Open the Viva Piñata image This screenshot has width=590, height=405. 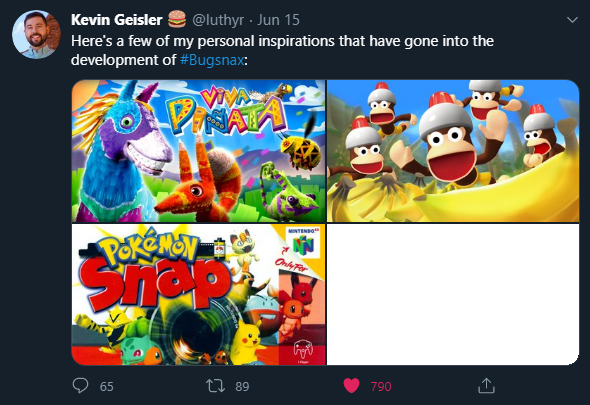(199, 151)
